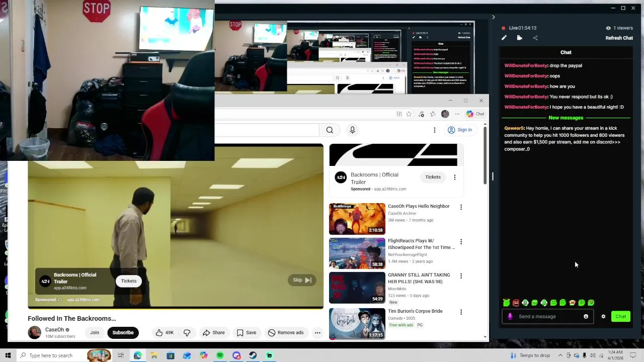
Task: Click app.a24films.com link in sponsored bar
Action: [83, 300]
